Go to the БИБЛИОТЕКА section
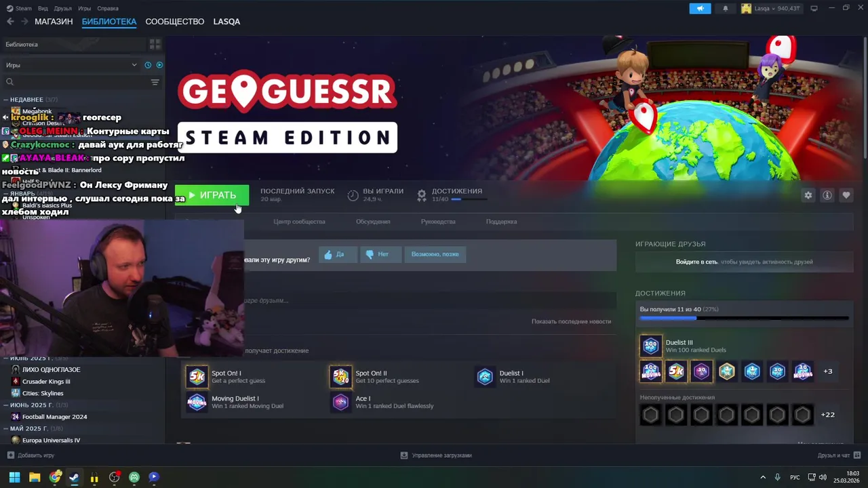This screenshot has width=868, height=488. point(109,22)
